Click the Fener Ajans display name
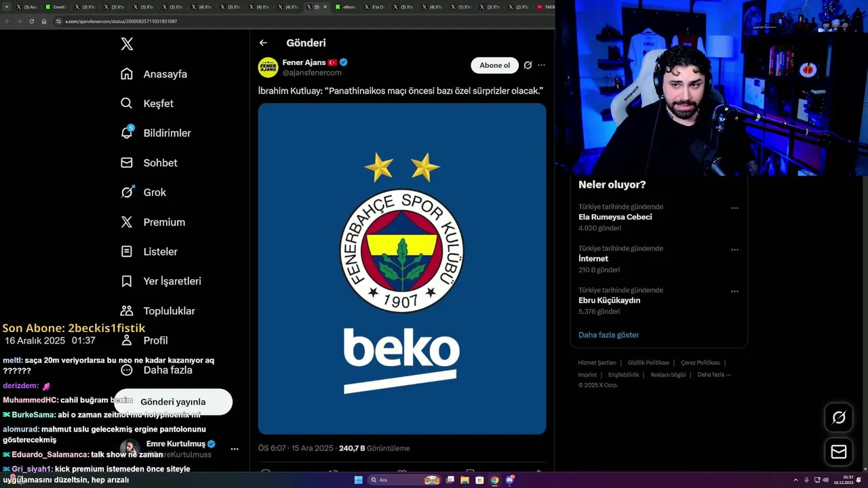 click(304, 62)
